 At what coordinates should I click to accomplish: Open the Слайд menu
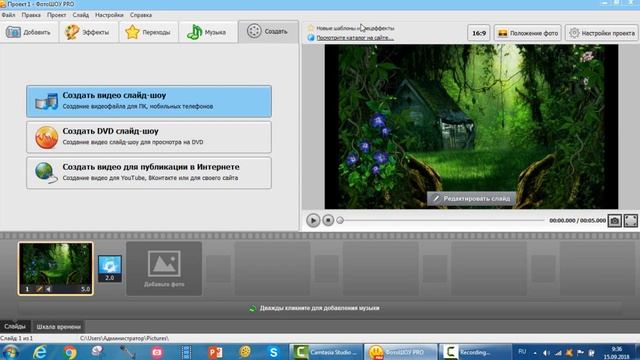(80, 15)
